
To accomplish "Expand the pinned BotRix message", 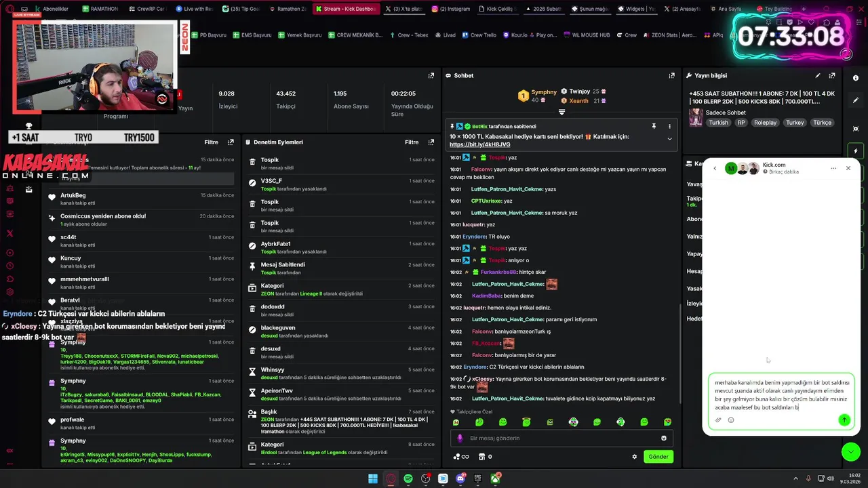I will 669,139.
